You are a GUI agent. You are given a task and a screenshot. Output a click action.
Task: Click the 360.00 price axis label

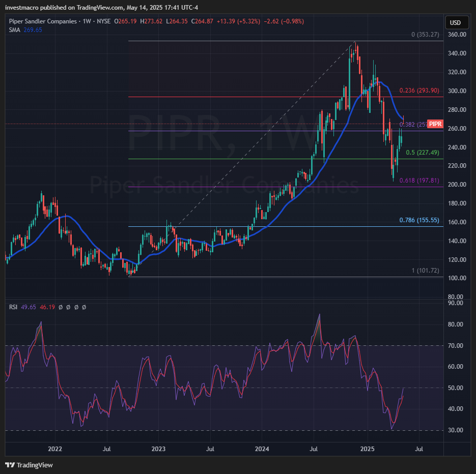[457, 35]
